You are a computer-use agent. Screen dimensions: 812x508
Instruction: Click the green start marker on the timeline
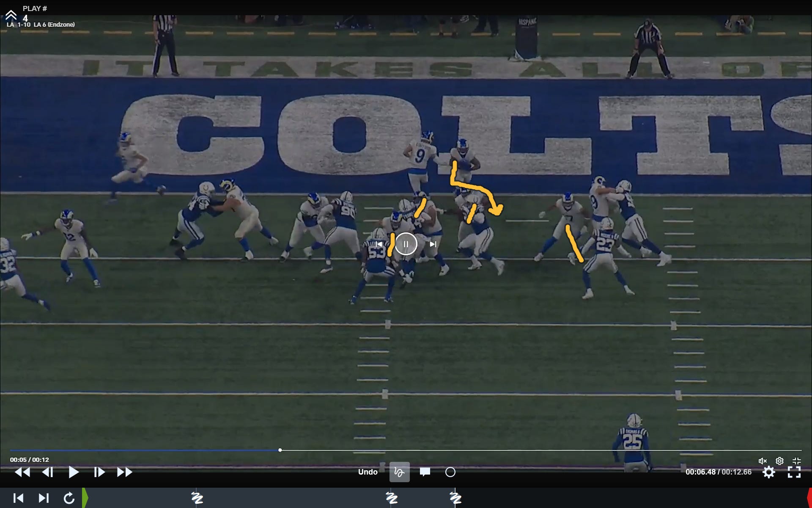point(85,498)
